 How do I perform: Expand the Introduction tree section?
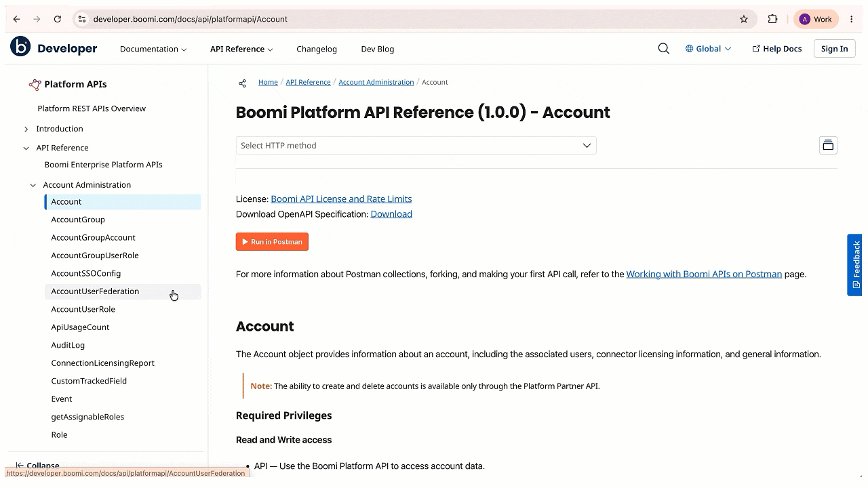pyautogui.click(x=26, y=129)
